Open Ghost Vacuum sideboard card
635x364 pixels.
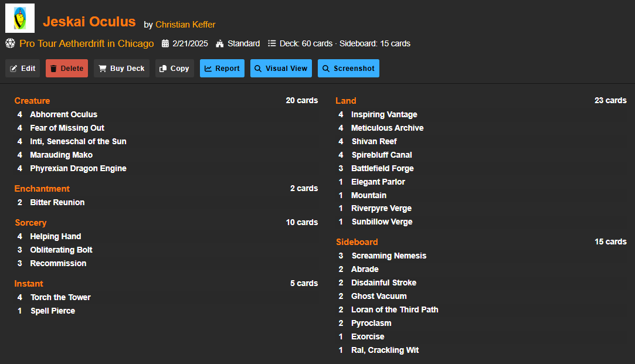coord(379,297)
